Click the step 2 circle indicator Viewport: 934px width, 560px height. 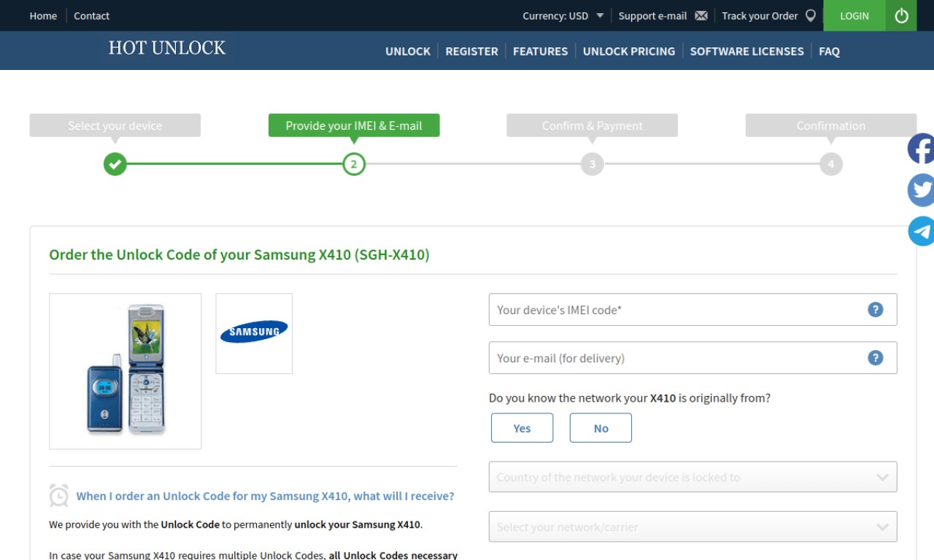(354, 164)
